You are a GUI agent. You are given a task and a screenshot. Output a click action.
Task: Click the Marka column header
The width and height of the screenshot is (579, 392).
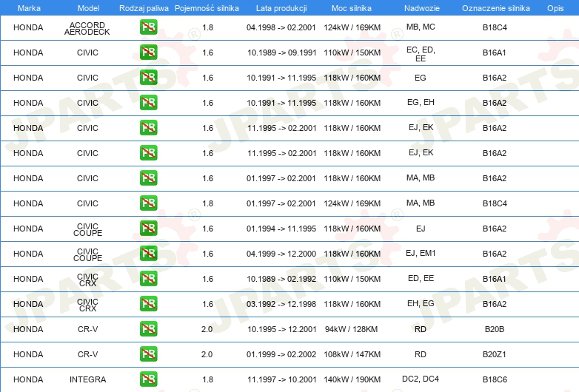tap(29, 8)
